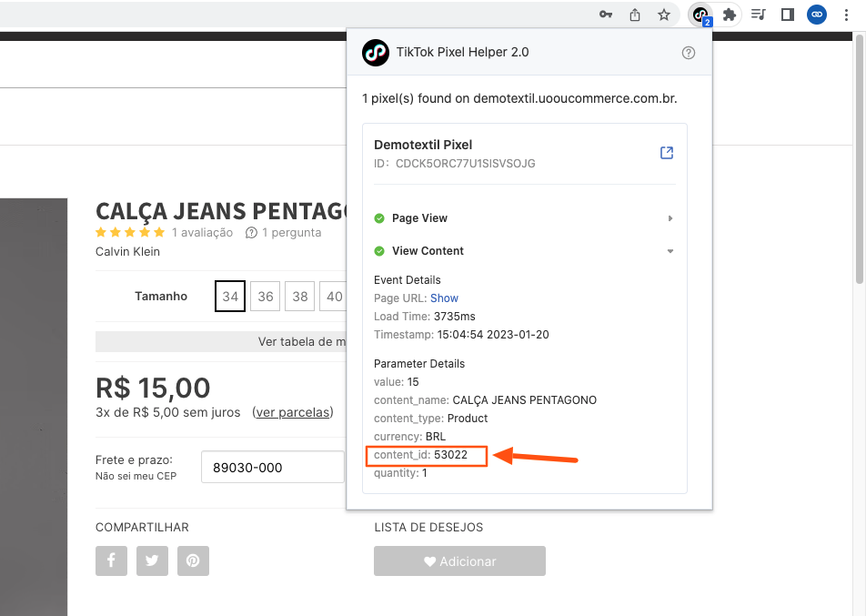Expand the Page View event arrow
The height and width of the screenshot is (616, 866).
coord(670,218)
